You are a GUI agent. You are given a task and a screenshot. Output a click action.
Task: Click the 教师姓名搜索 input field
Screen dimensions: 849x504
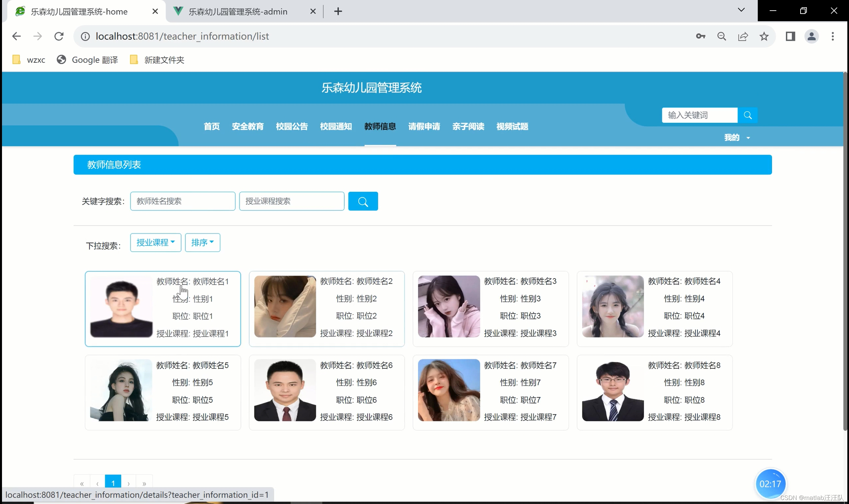point(183,201)
